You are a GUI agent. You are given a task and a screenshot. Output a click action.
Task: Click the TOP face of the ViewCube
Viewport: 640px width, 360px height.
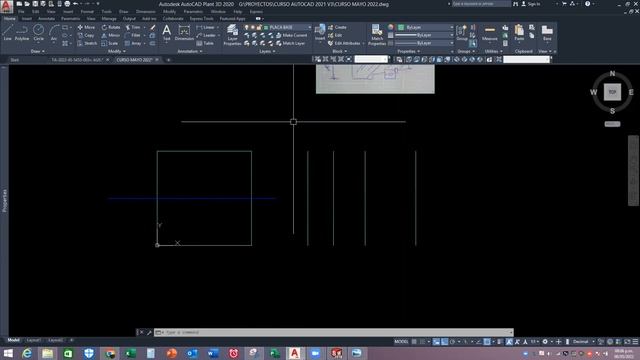point(612,92)
